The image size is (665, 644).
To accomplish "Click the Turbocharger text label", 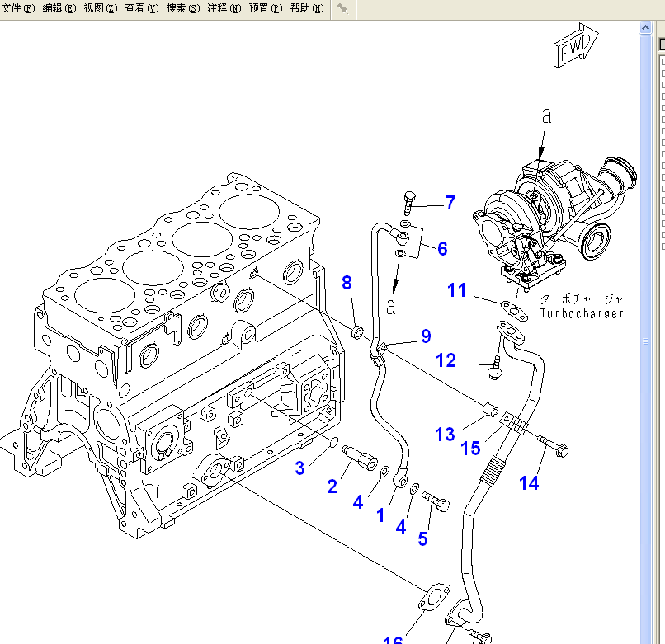I will click(x=582, y=313).
